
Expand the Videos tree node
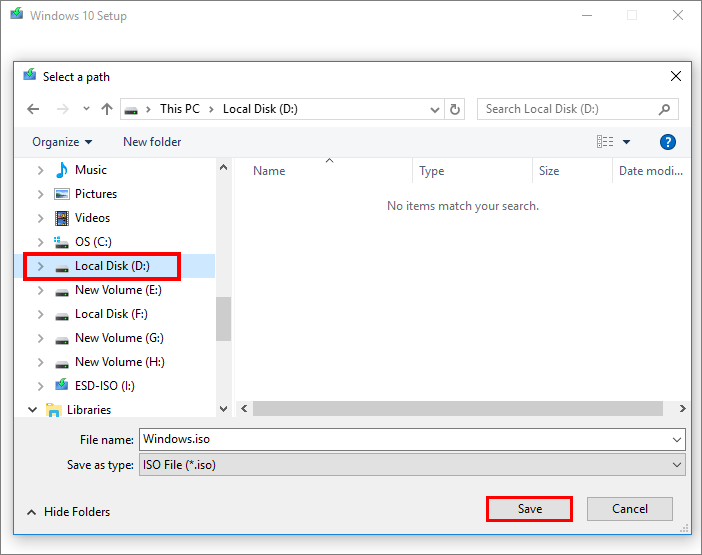[x=41, y=218]
